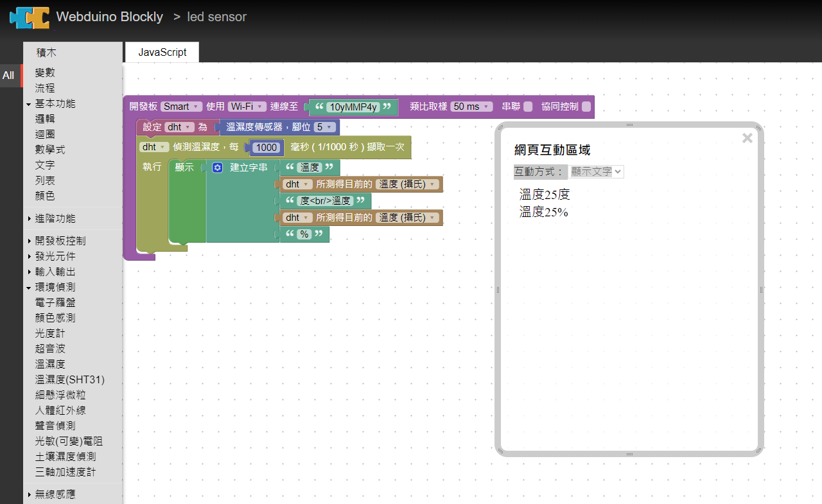Click the 1000 millisecond number field
Viewport: 822px width, 504px height.
coord(266,148)
